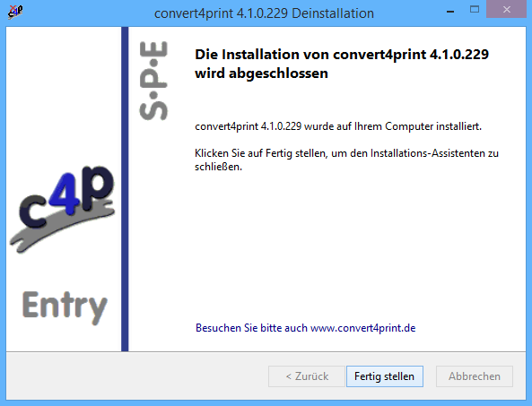532x406 pixels.
Task: Click 'wird abgeschlossen' in the heading
Action: 261,73
